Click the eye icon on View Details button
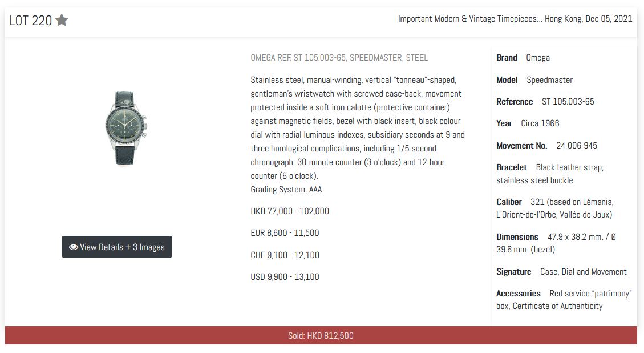Screen dimensions: 644x353 coord(73,247)
